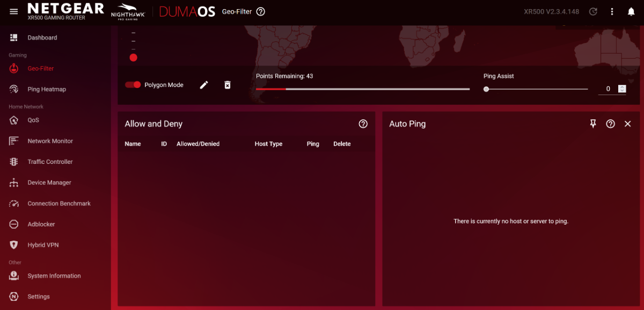Click the Geo-Filter help question icon

point(261,12)
